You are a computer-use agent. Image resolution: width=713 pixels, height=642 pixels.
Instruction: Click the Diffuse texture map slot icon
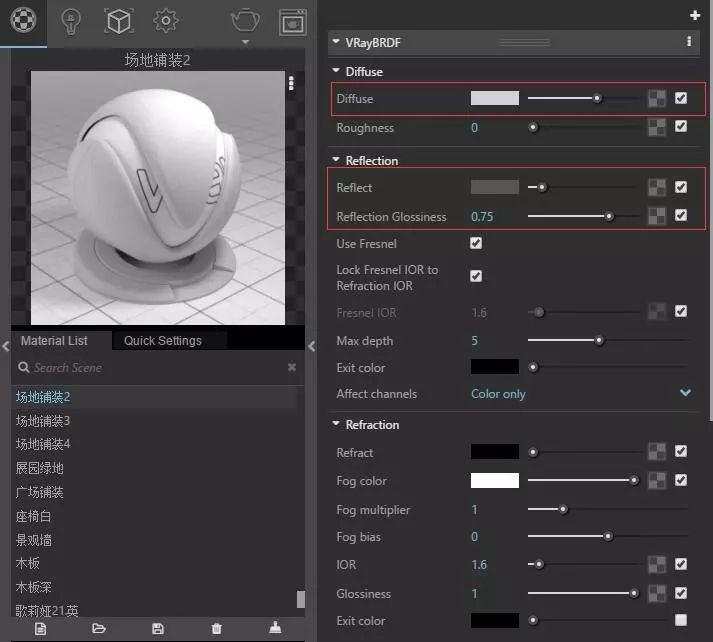coord(657,99)
